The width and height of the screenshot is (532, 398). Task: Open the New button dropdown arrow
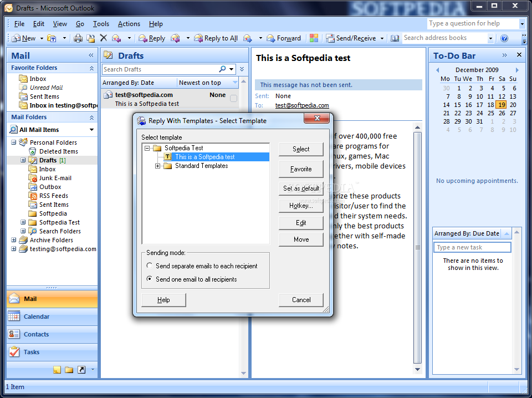click(42, 38)
